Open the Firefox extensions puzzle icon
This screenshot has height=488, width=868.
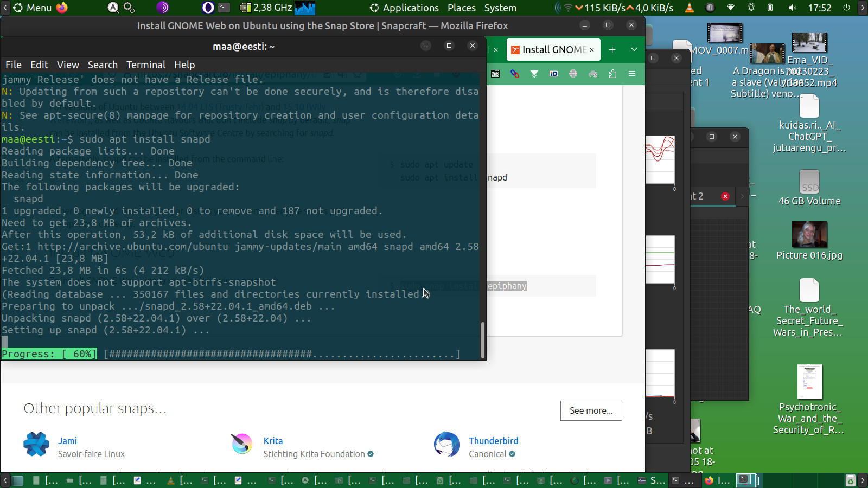[x=612, y=74]
